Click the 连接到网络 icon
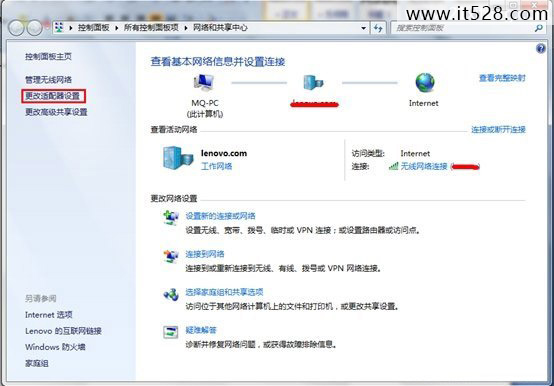554x386 pixels. click(171, 256)
